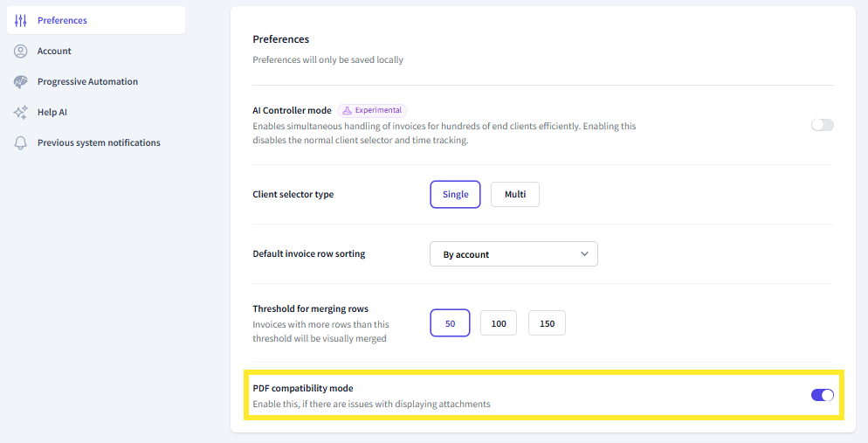Go to Previous system notifications
The image size is (868, 443).
click(99, 143)
